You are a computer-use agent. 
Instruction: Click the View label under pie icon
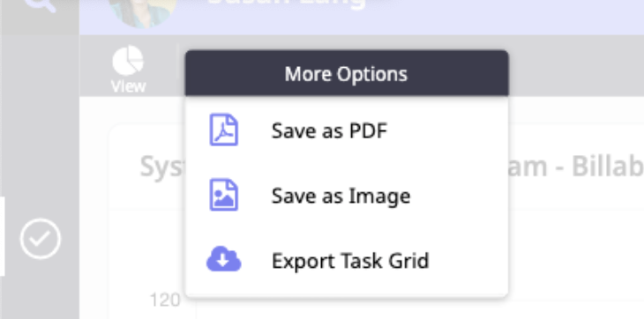[x=128, y=86]
